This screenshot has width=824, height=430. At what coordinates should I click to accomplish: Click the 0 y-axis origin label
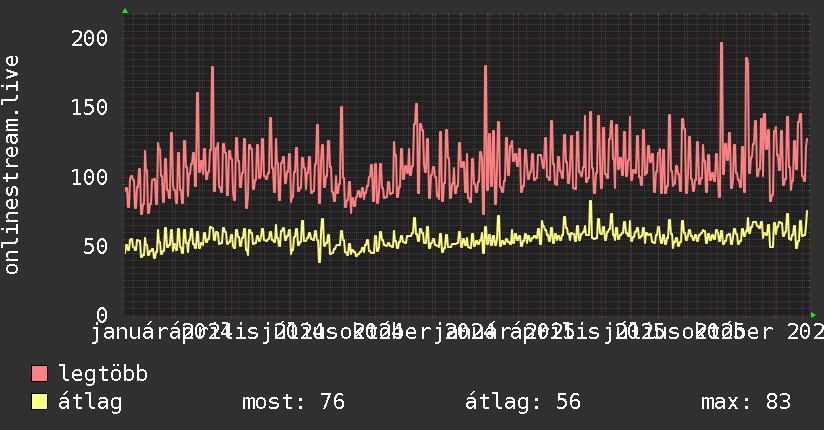(102, 315)
